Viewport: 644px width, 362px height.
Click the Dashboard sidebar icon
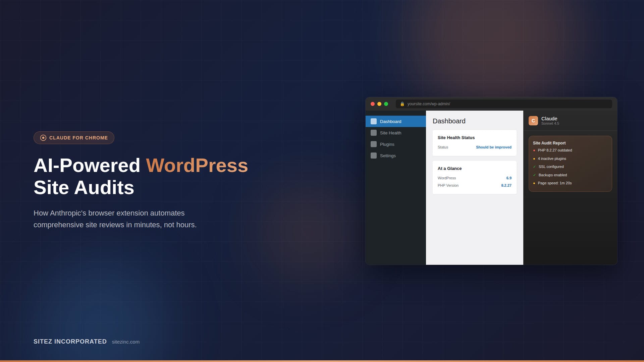(x=373, y=121)
